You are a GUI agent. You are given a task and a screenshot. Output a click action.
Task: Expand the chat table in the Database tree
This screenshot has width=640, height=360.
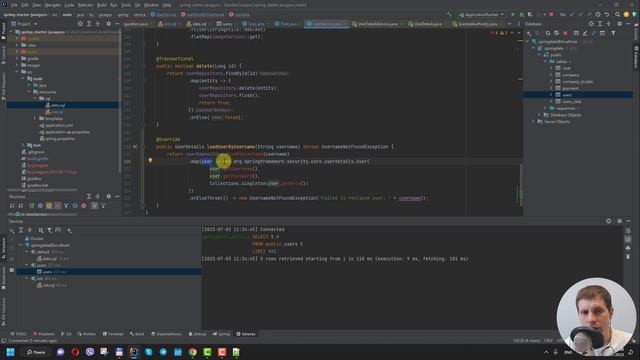551,68
